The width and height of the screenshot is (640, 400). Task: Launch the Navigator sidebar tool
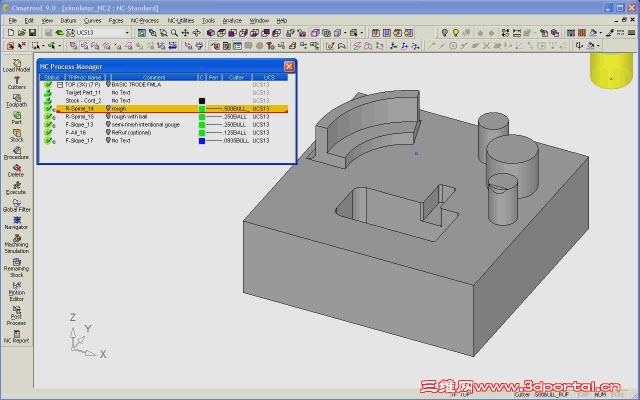point(16,223)
